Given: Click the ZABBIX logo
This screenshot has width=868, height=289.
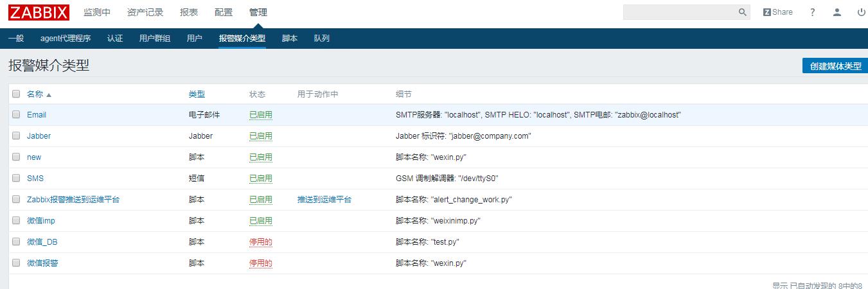Looking at the screenshot, I should coord(39,12).
